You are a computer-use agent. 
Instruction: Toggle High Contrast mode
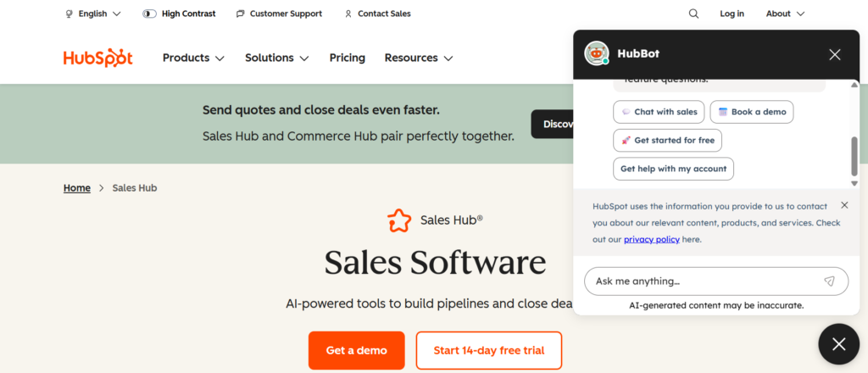(179, 14)
